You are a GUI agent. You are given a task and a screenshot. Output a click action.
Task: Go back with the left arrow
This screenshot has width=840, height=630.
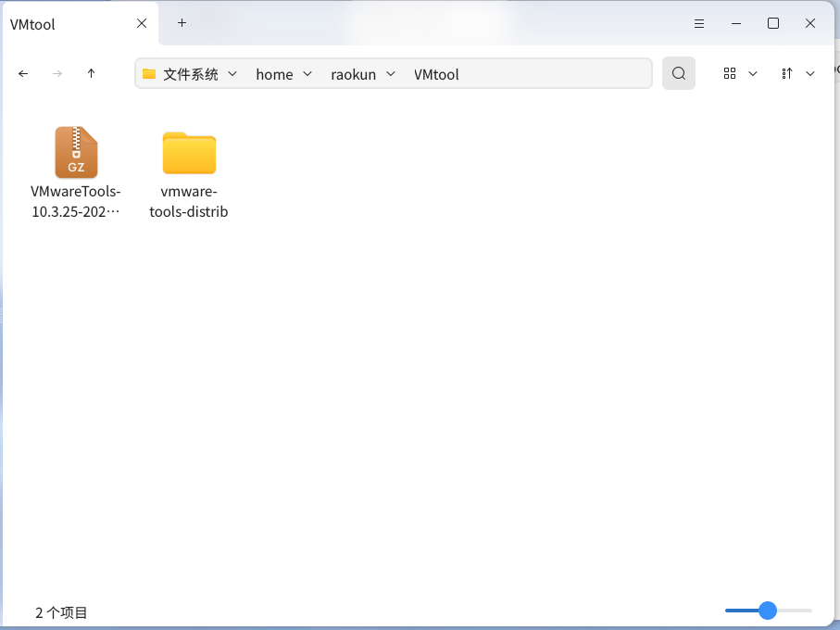(23, 73)
